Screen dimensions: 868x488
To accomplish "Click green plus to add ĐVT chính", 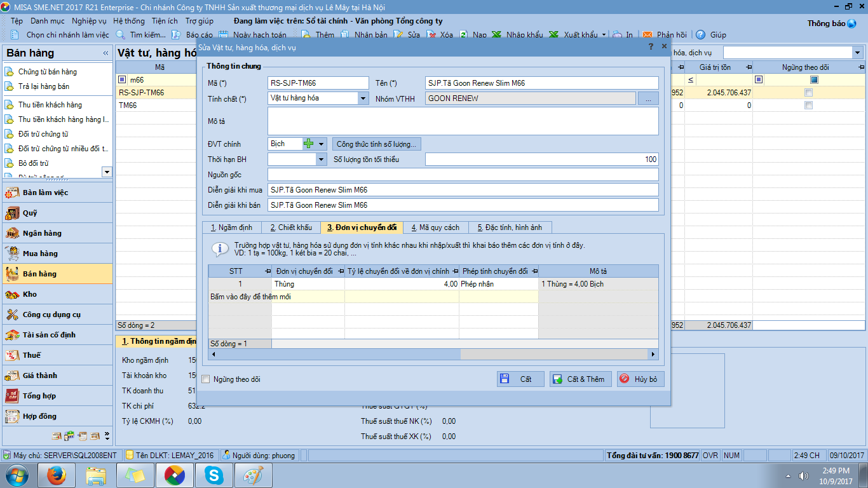I will coord(309,144).
